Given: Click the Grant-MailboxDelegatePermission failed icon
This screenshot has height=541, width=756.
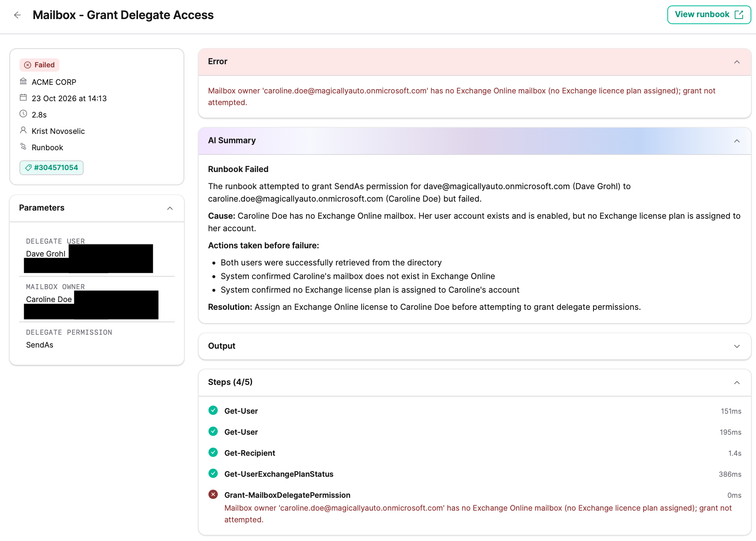Looking at the screenshot, I should click(x=213, y=495).
